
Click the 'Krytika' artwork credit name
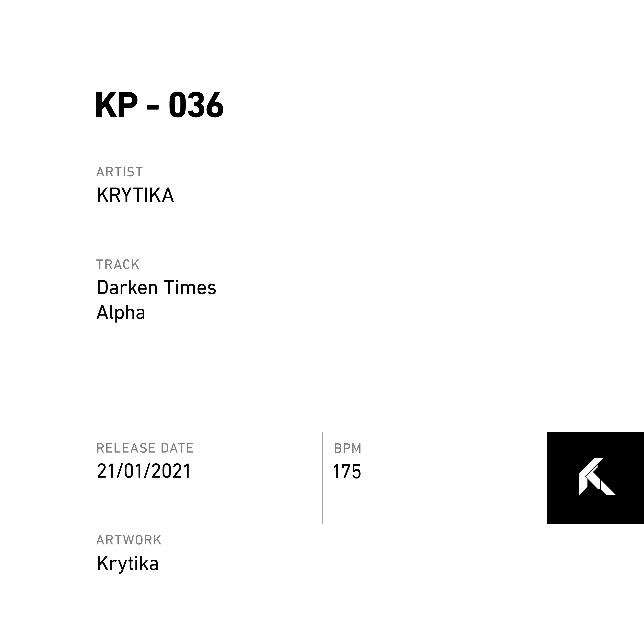coord(127,564)
